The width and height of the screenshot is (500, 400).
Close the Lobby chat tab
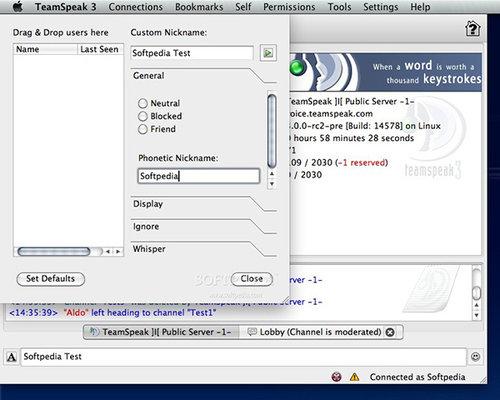(x=390, y=332)
